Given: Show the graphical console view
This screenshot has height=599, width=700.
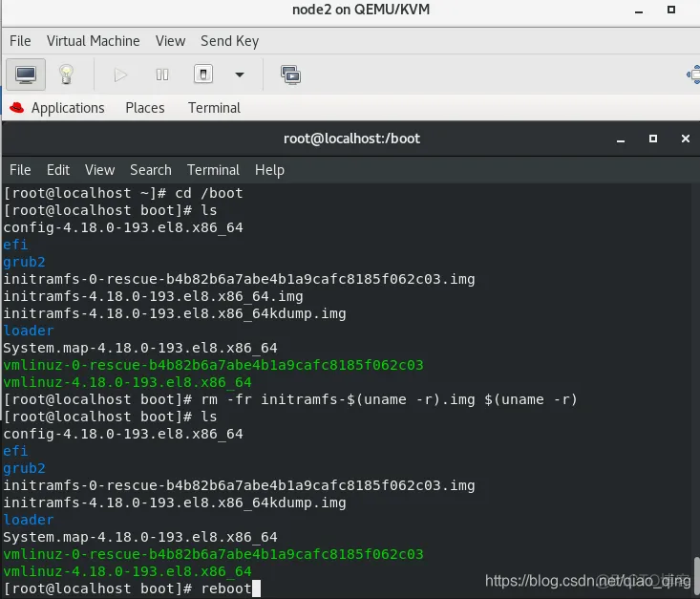Looking at the screenshot, I should (x=26, y=75).
